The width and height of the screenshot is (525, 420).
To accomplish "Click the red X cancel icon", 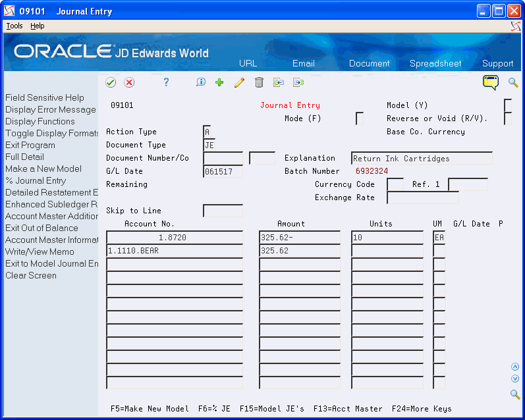I will (x=129, y=82).
